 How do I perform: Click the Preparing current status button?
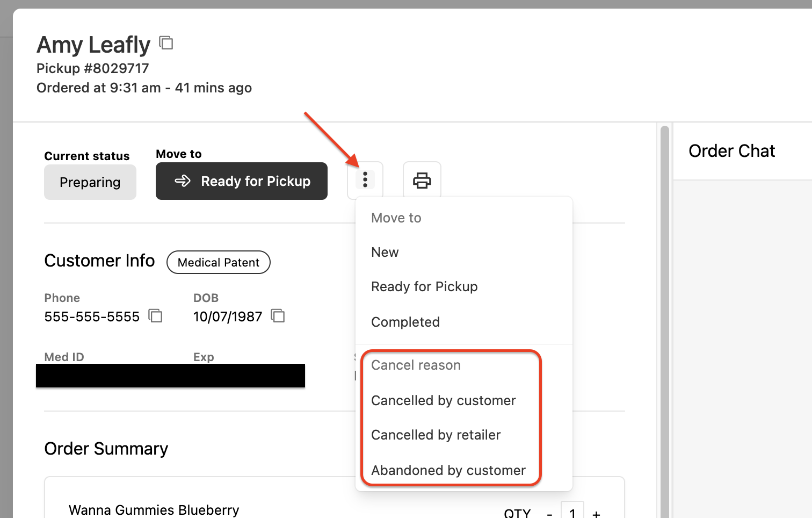coord(90,182)
